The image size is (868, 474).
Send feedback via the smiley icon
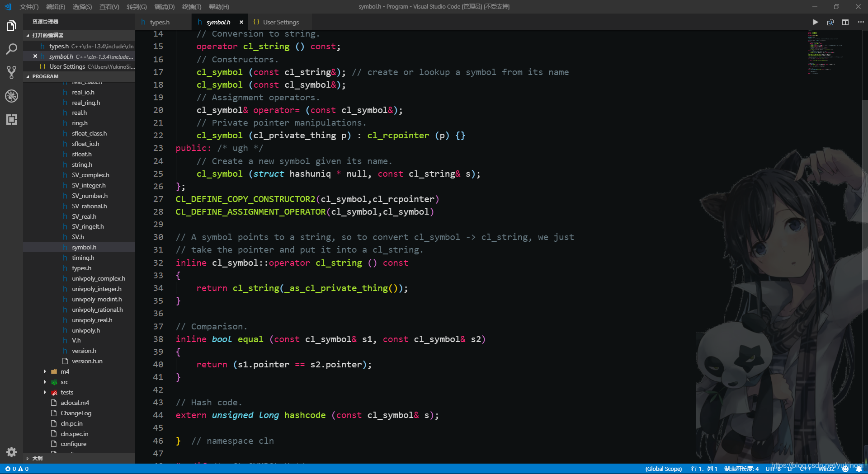[846, 469]
